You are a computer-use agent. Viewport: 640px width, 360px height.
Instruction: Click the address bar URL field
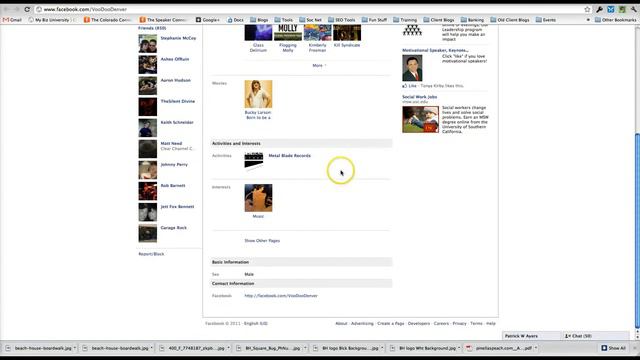point(310,9)
